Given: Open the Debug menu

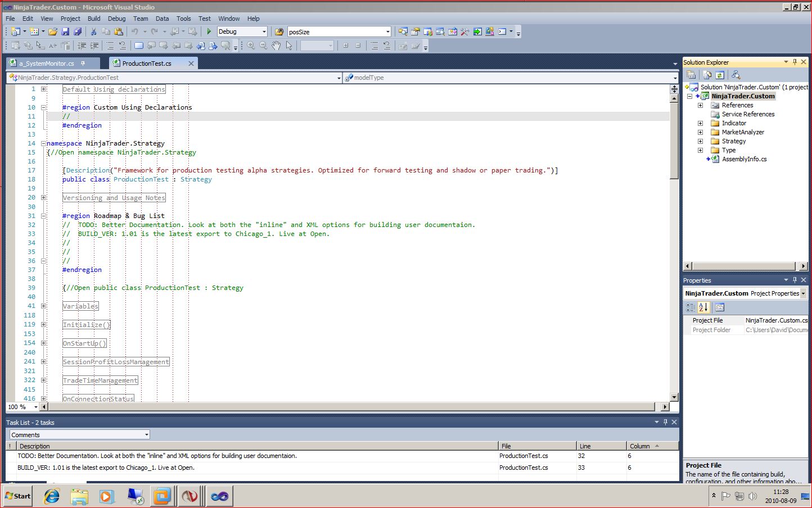Looking at the screenshot, I should click(x=116, y=19).
